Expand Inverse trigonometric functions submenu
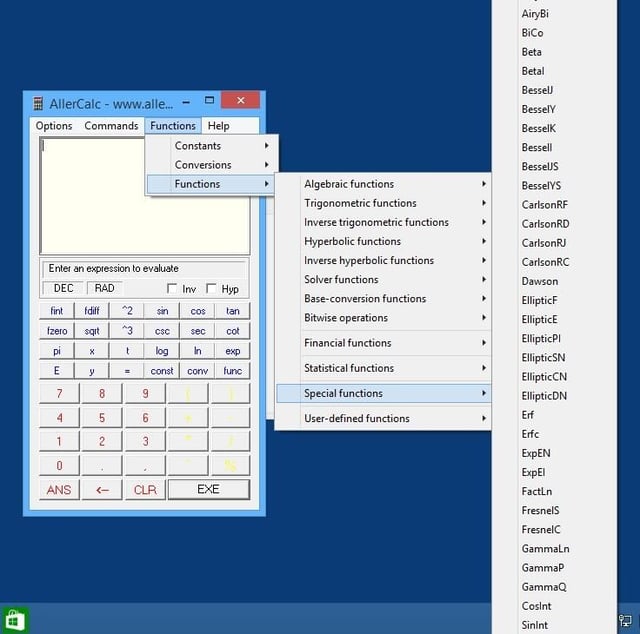The height and width of the screenshot is (634, 640). (383, 222)
